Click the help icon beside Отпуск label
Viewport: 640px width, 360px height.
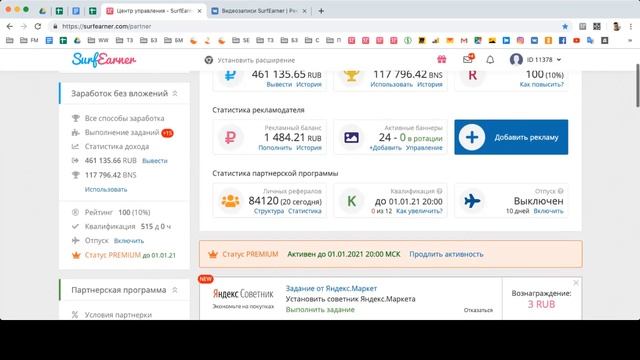point(560,191)
